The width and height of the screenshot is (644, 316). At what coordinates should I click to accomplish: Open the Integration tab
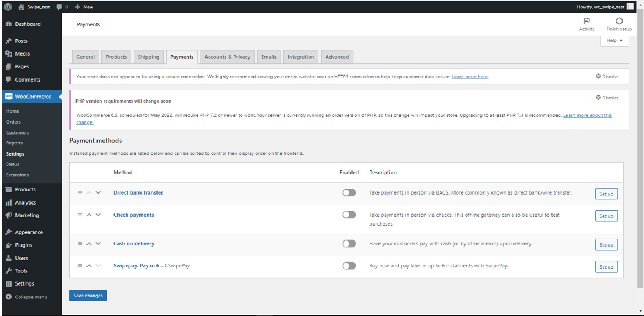301,57
